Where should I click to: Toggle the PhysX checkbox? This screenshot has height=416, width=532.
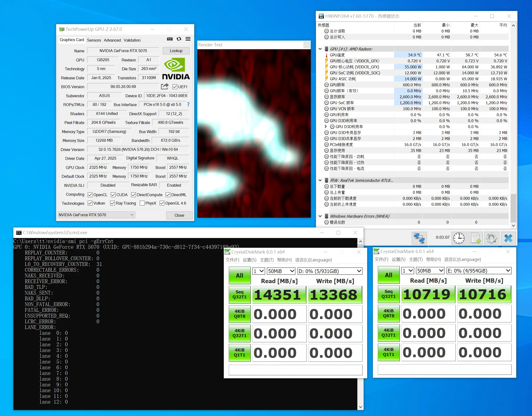coord(142,203)
